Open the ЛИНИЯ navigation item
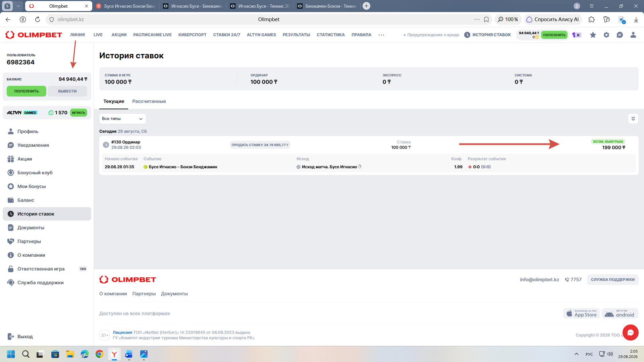 click(x=77, y=35)
